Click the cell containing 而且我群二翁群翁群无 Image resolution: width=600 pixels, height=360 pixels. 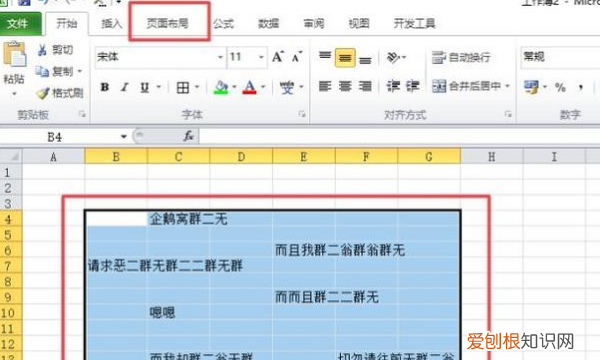(x=304, y=250)
